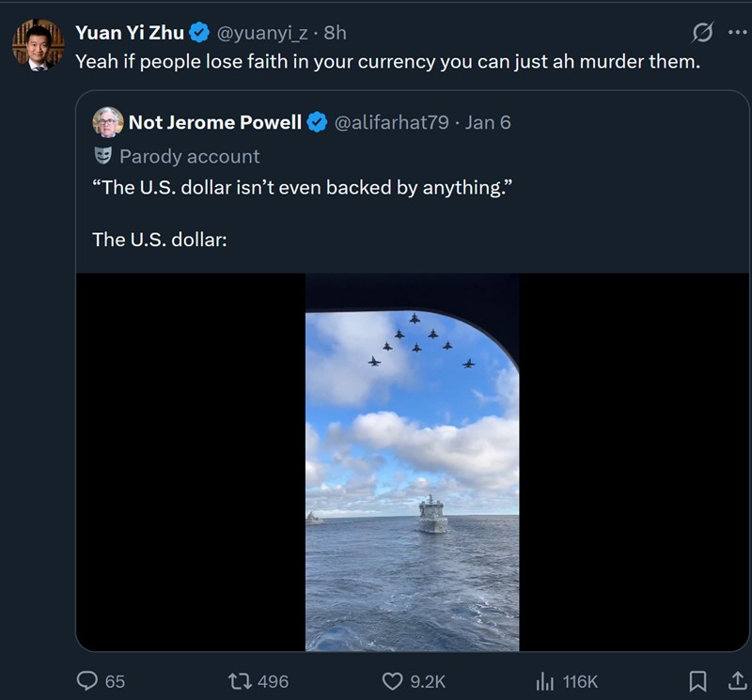Like the tweet with heart icon

click(x=393, y=680)
